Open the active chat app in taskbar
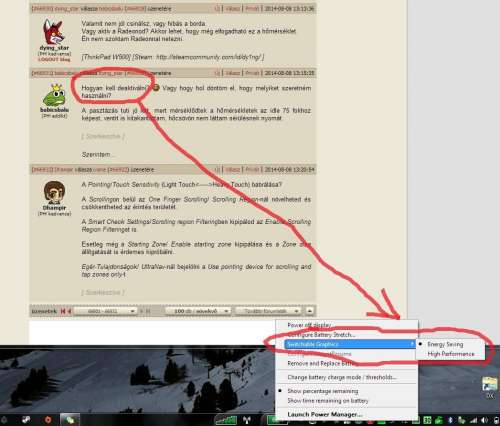The image size is (500, 426). tap(70, 420)
